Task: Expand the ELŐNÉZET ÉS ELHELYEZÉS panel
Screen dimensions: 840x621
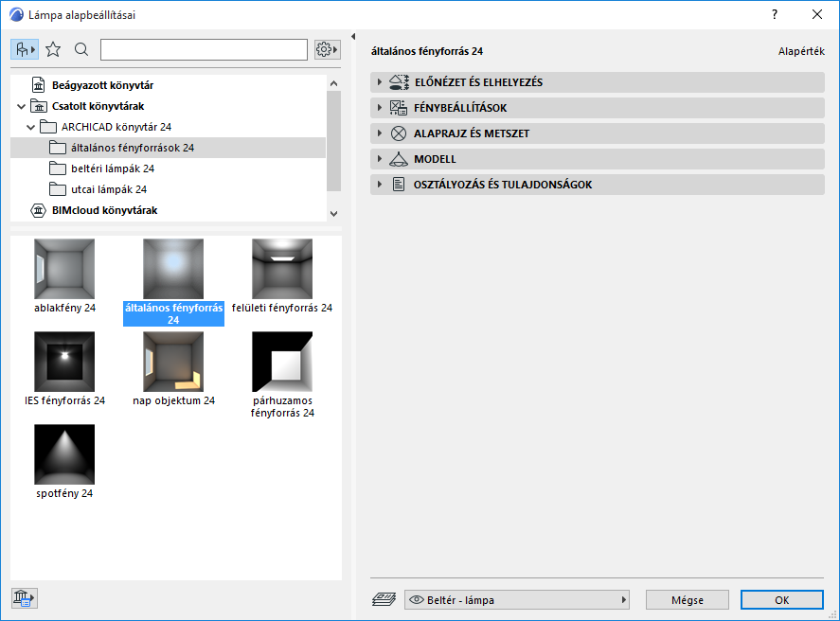Action: coord(597,82)
